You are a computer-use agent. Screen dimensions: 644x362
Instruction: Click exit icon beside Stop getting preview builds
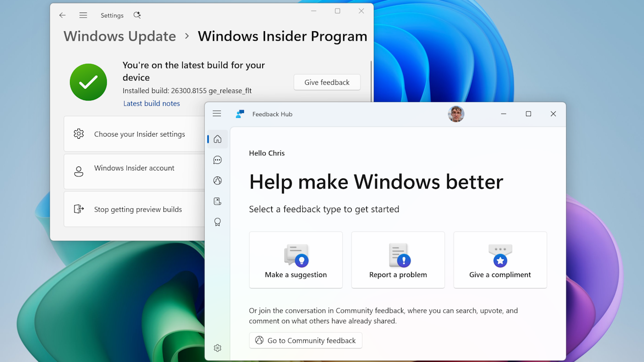78,209
